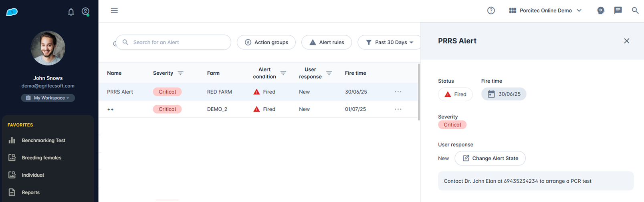Open Benchmarking Test in favorites
The height and width of the screenshot is (202, 644).
[x=43, y=140]
